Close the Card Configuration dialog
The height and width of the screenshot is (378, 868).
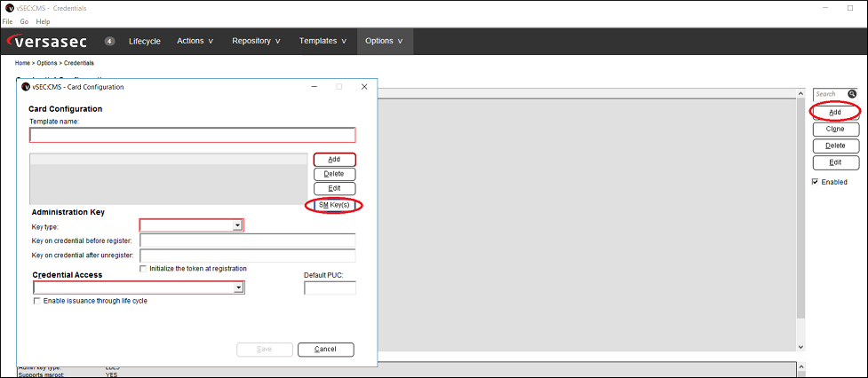(364, 87)
